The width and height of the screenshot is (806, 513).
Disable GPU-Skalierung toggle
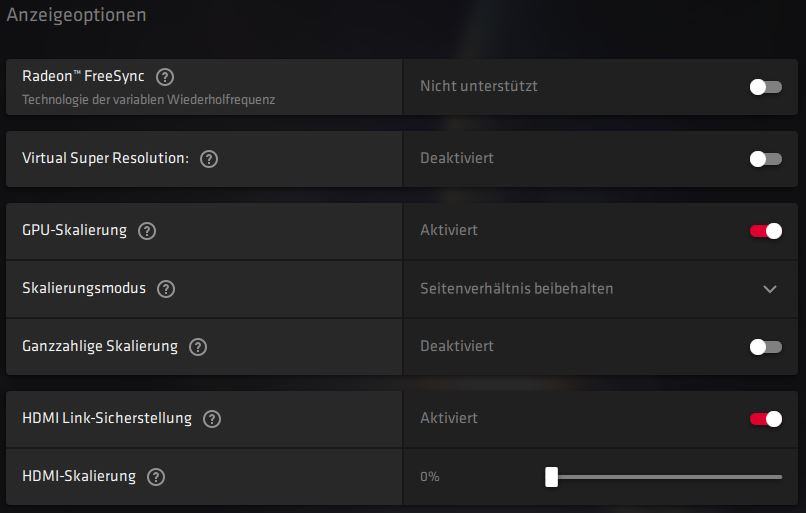click(x=765, y=231)
